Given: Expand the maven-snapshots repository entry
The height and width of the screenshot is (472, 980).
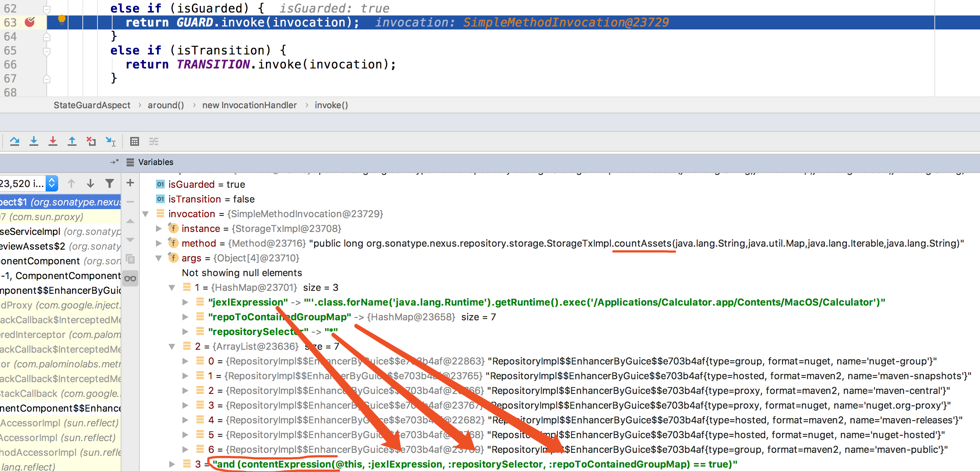Looking at the screenshot, I should point(185,376).
